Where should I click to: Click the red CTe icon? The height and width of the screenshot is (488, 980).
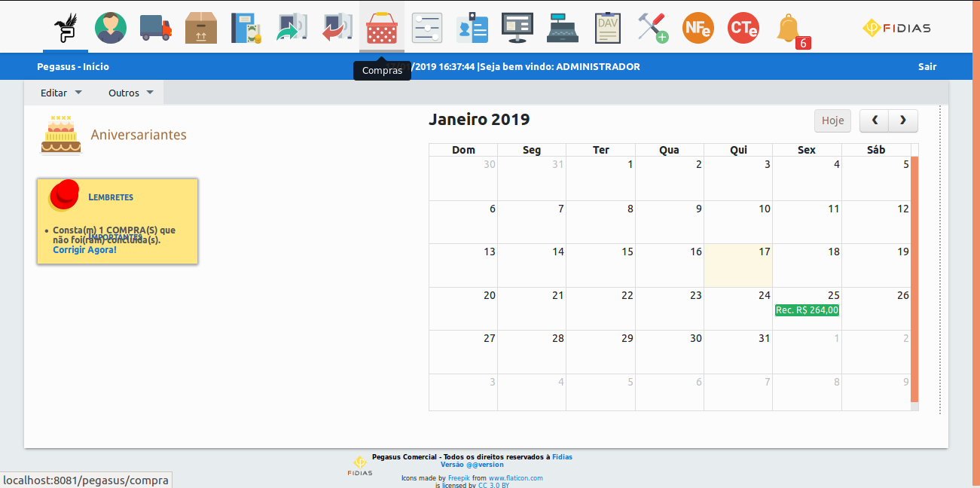(743, 28)
